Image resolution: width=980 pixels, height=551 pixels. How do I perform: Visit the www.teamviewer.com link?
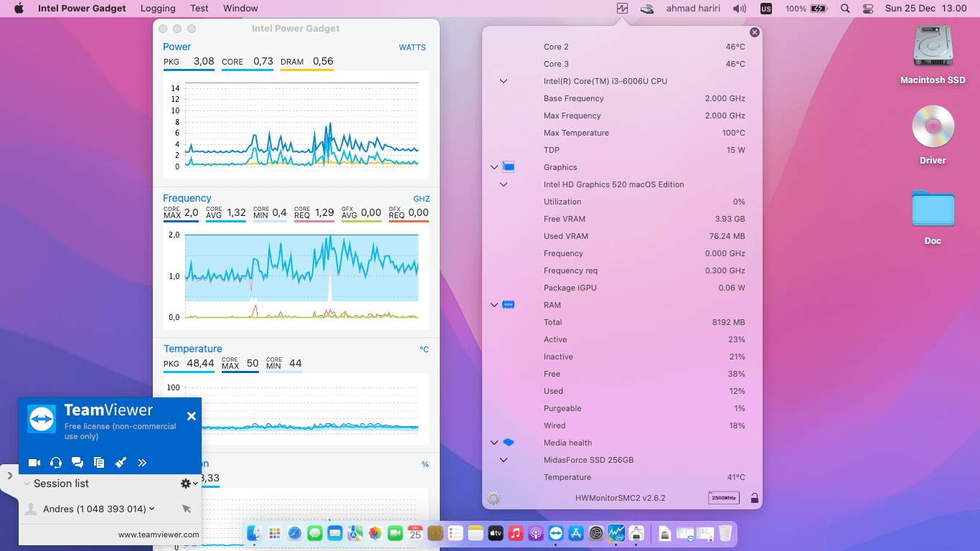pyautogui.click(x=159, y=534)
